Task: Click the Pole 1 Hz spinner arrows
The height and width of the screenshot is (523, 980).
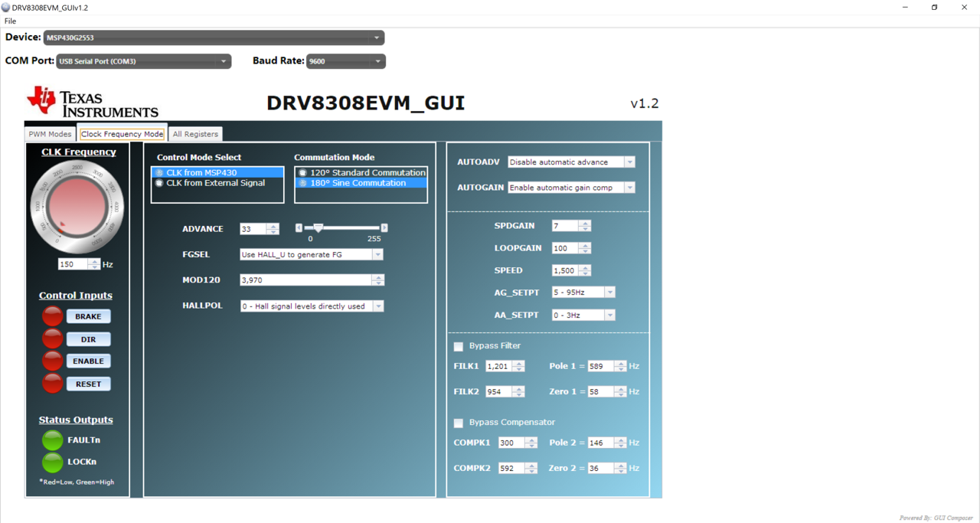Action: pos(620,366)
